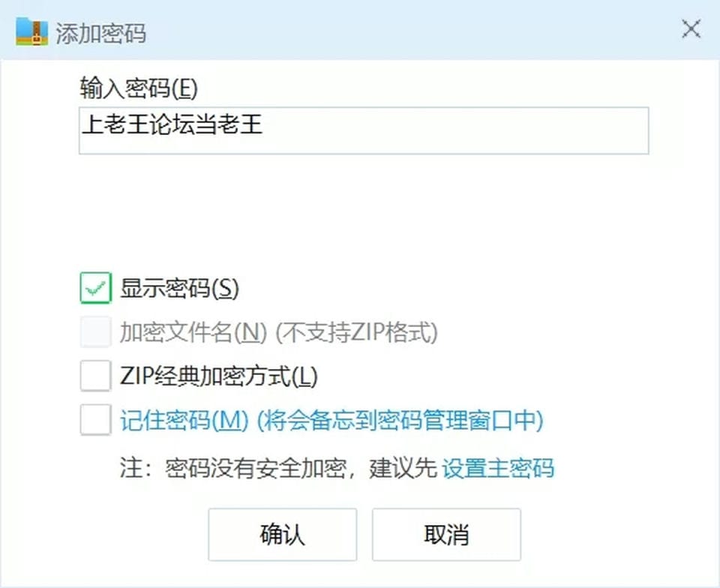Click the blue 记住密码(M) link text

184,420
